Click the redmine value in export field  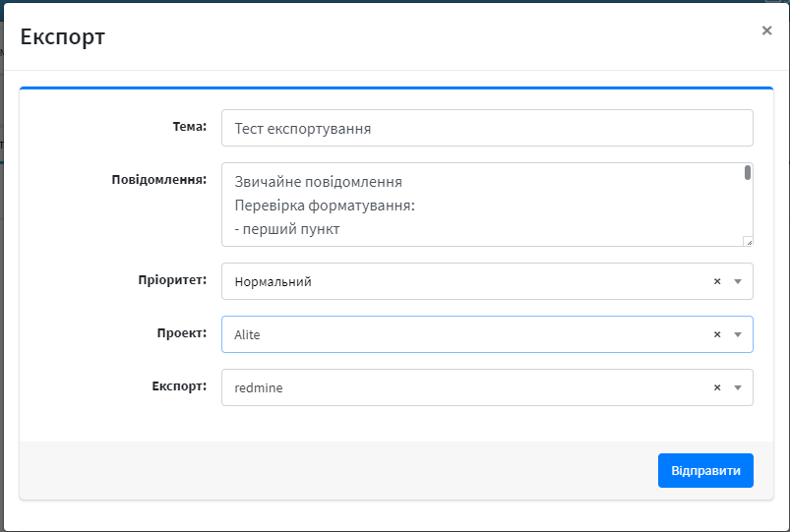[258, 388]
